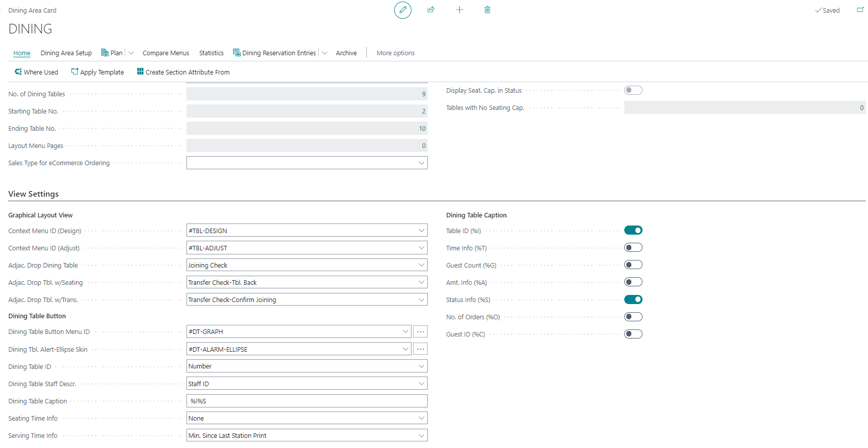Click the Where Used action
This screenshot has height=448, width=868.
click(36, 72)
